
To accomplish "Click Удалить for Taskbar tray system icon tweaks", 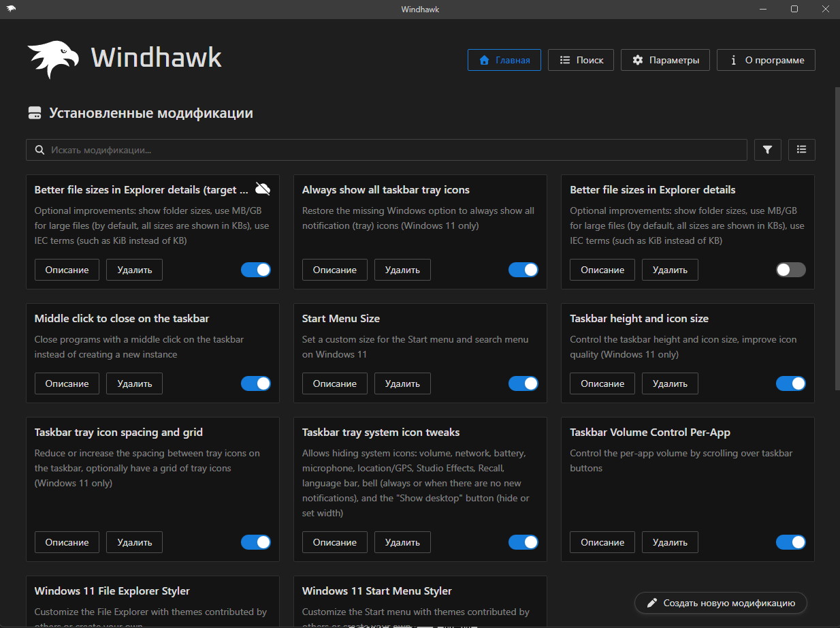I will [x=402, y=542].
